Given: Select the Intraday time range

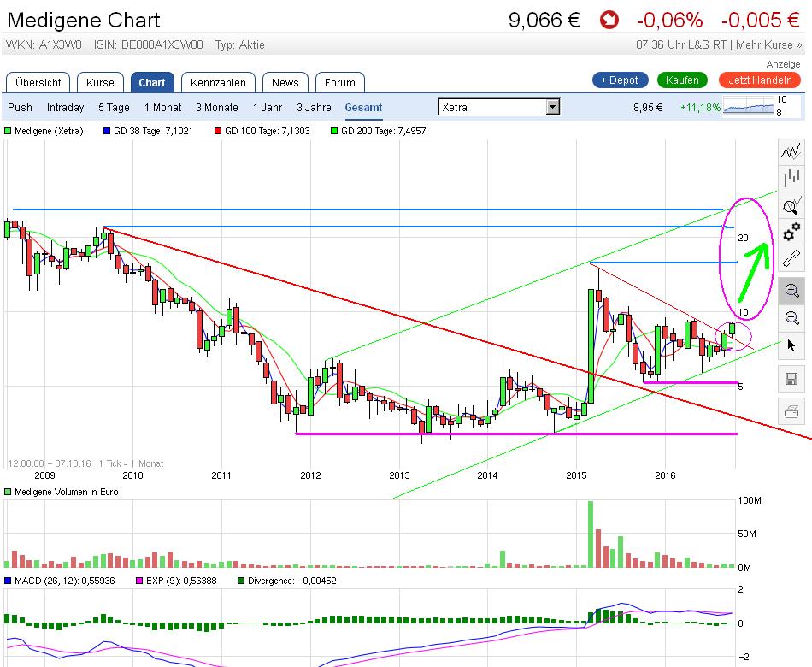Looking at the screenshot, I should click(x=65, y=107).
